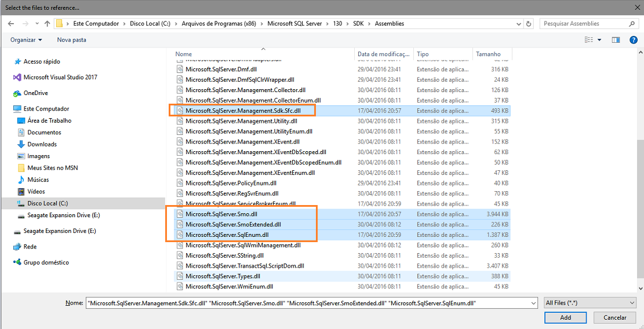644x329 pixels.
Task: Open recent locations dropdown chevron
Action: click(37, 24)
